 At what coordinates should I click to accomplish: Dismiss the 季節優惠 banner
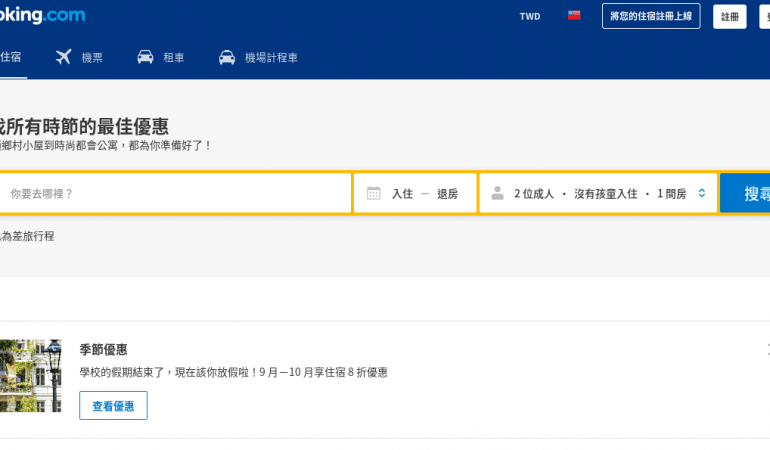(x=768, y=350)
